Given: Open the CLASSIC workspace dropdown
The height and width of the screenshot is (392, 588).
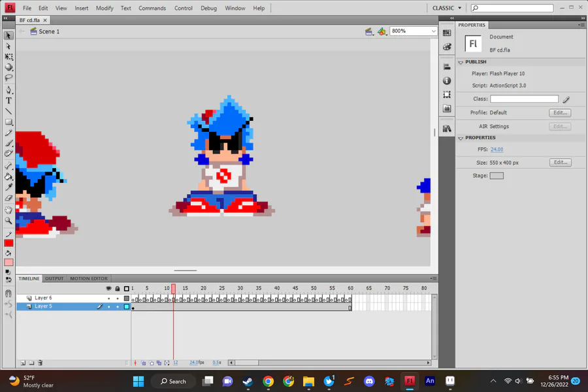Looking at the screenshot, I should 447,8.
